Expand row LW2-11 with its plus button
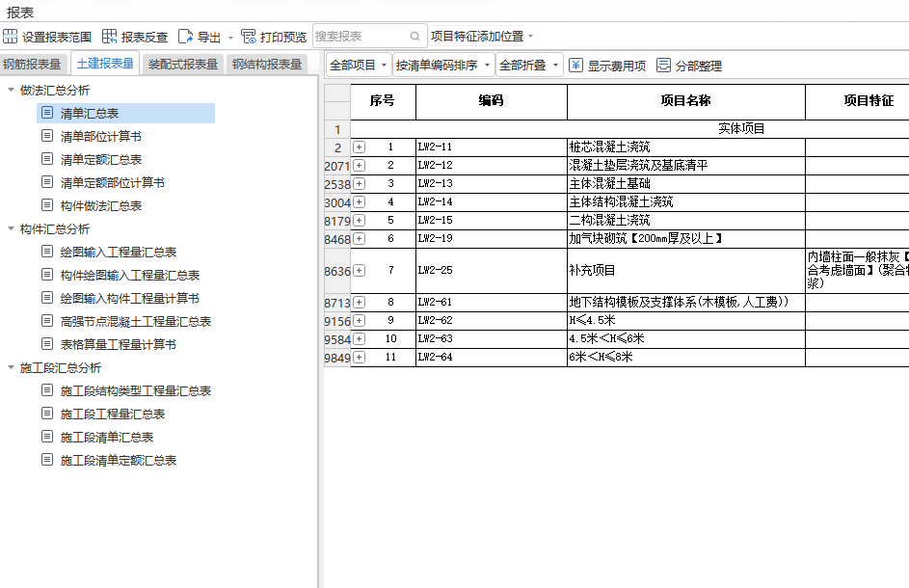The height and width of the screenshot is (588, 909). (358, 147)
